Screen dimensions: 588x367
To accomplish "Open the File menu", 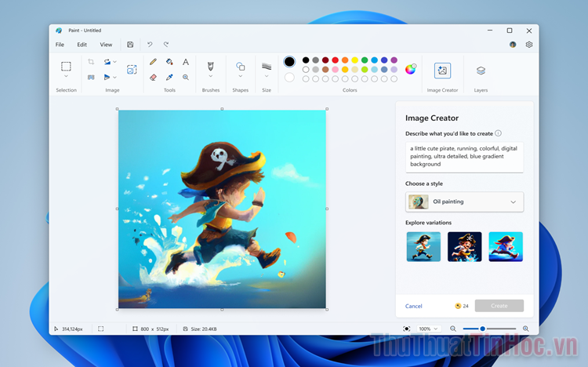I will coord(60,45).
